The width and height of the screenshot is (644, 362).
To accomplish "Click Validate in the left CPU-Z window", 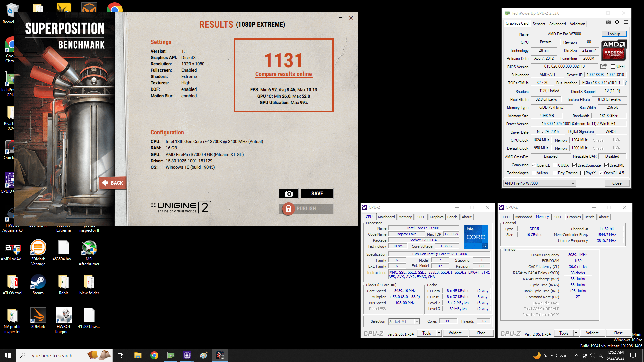I will coord(455,333).
